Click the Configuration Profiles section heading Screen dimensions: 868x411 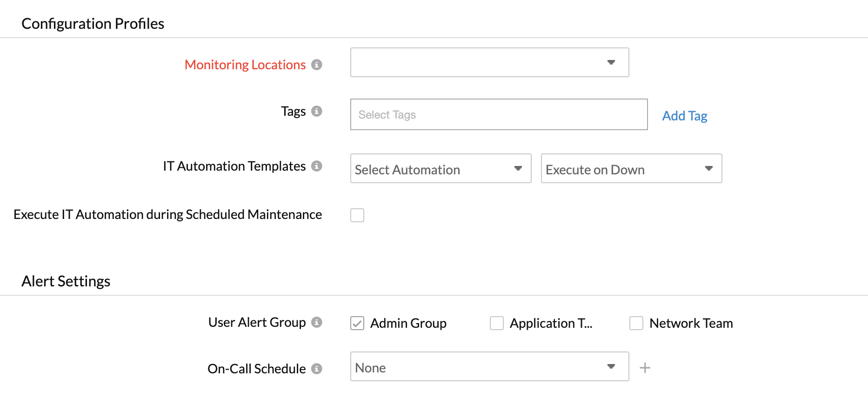[x=93, y=24]
